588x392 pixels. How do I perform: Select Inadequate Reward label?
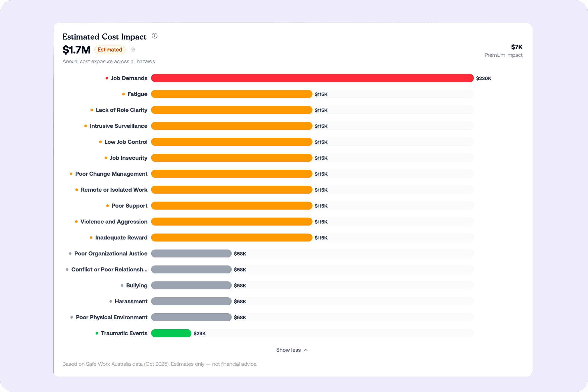[121, 238]
